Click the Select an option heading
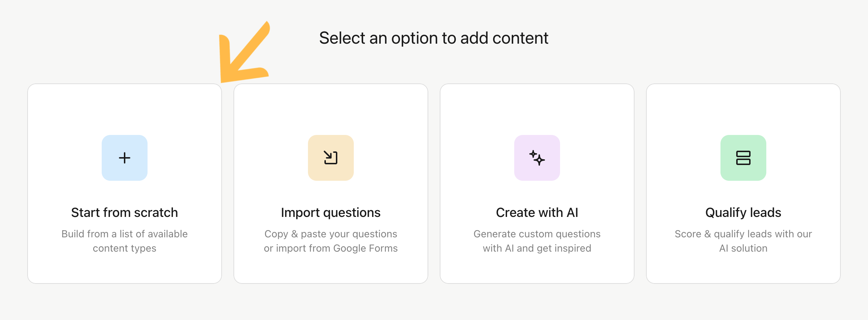Image resolution: width=868 pixels, height=320 pixels. click(x=434, y=38)
